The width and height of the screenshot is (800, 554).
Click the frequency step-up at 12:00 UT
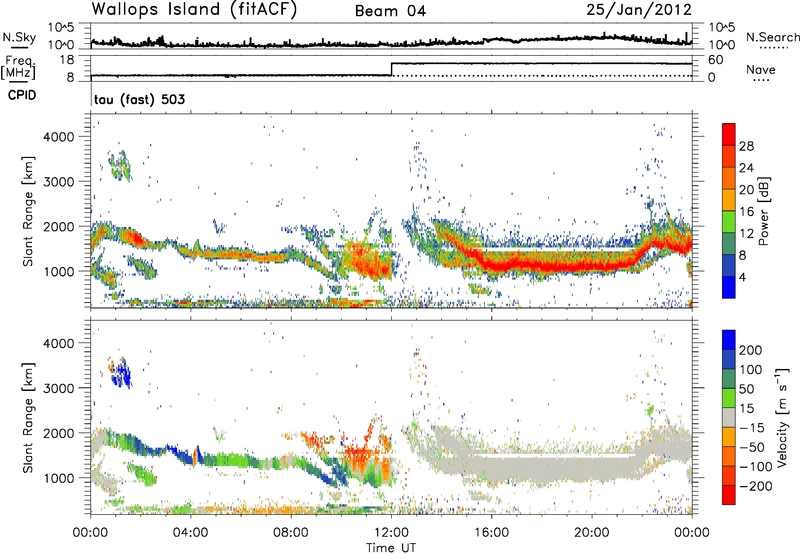tap(391, 69)
